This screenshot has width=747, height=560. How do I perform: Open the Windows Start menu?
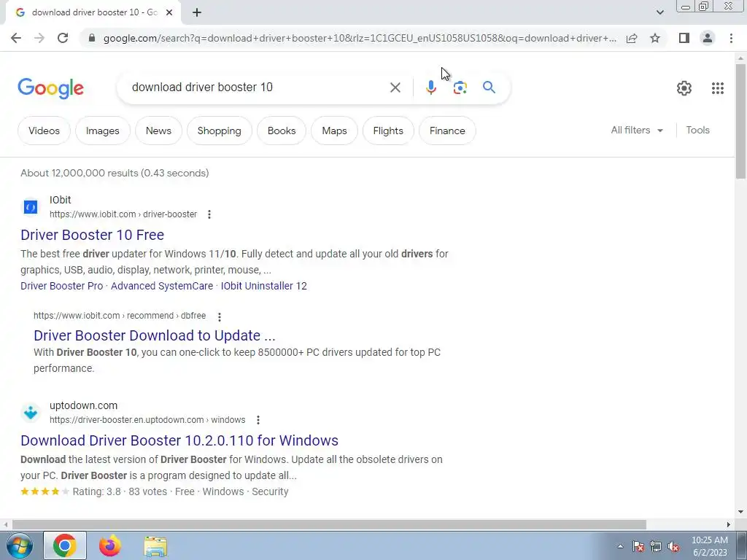pos(20,545)
